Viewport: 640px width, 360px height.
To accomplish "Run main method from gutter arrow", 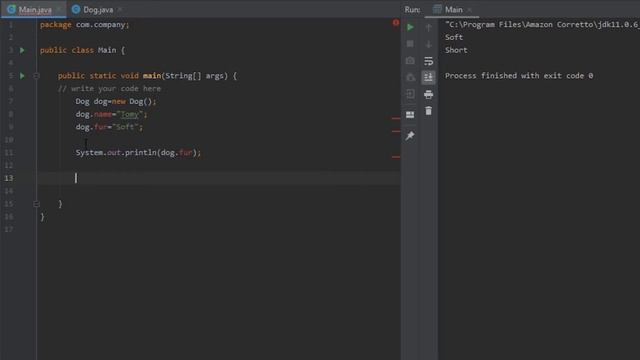I will pyautogui.click(x=22, y=76).
